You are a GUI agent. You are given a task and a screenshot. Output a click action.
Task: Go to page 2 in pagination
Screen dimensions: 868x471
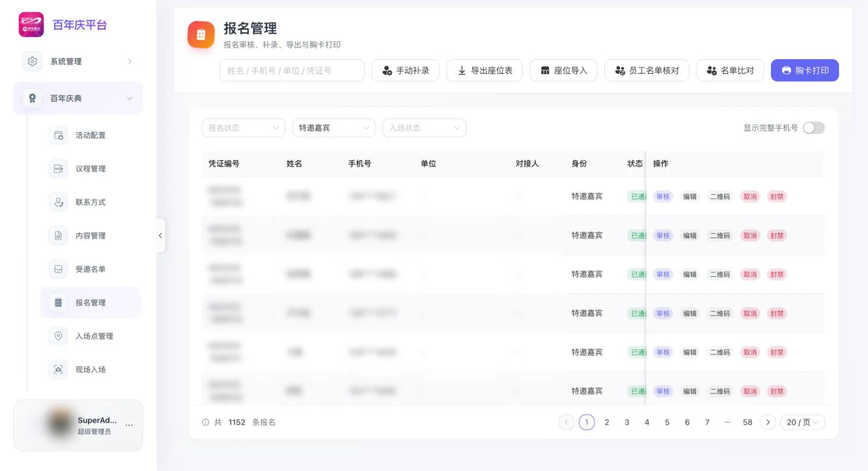tap(607, 422)
